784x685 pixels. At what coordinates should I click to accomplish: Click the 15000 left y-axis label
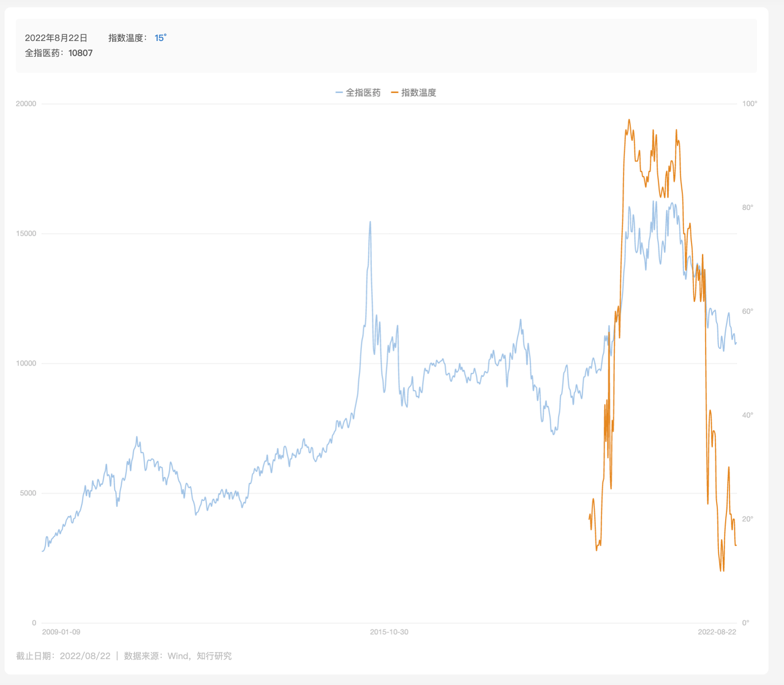click(x=26, y=234)
